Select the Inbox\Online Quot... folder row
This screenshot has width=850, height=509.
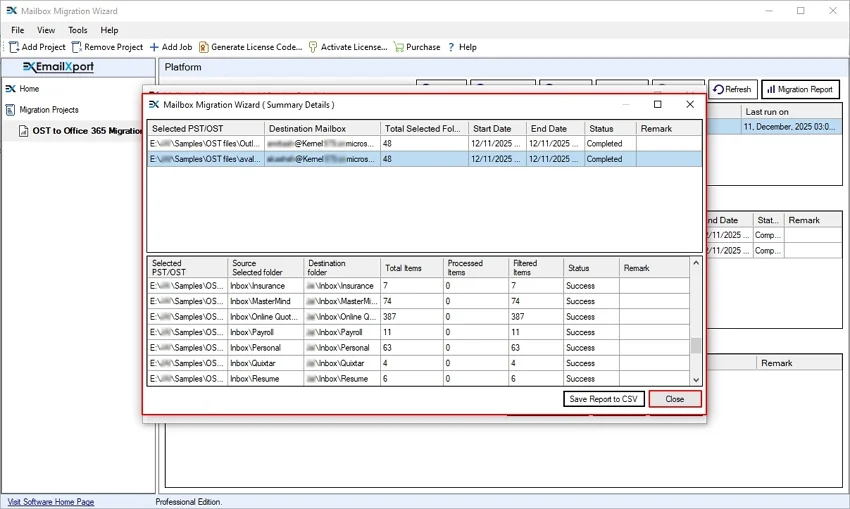[x=418, y=317]
